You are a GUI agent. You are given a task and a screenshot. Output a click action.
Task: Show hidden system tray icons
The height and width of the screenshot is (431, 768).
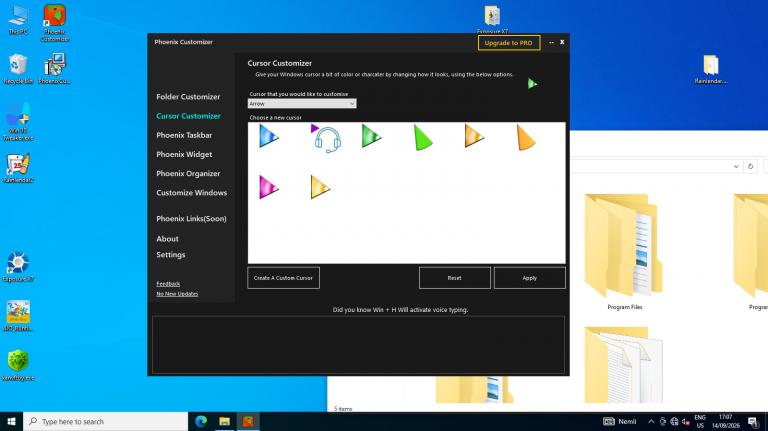(651, 422)
